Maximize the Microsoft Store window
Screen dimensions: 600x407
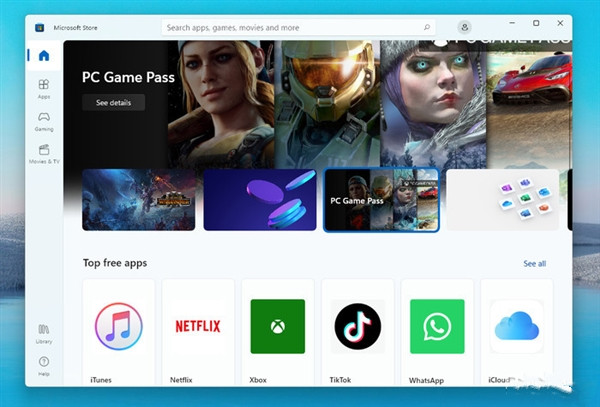tap(536, 23)
